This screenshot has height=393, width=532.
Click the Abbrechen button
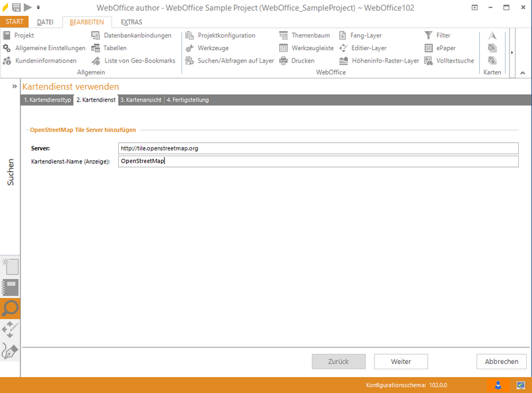501,361
